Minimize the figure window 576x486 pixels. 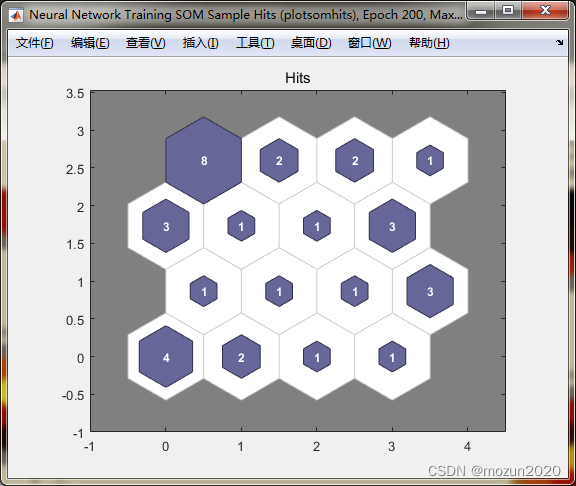(481, 10)
